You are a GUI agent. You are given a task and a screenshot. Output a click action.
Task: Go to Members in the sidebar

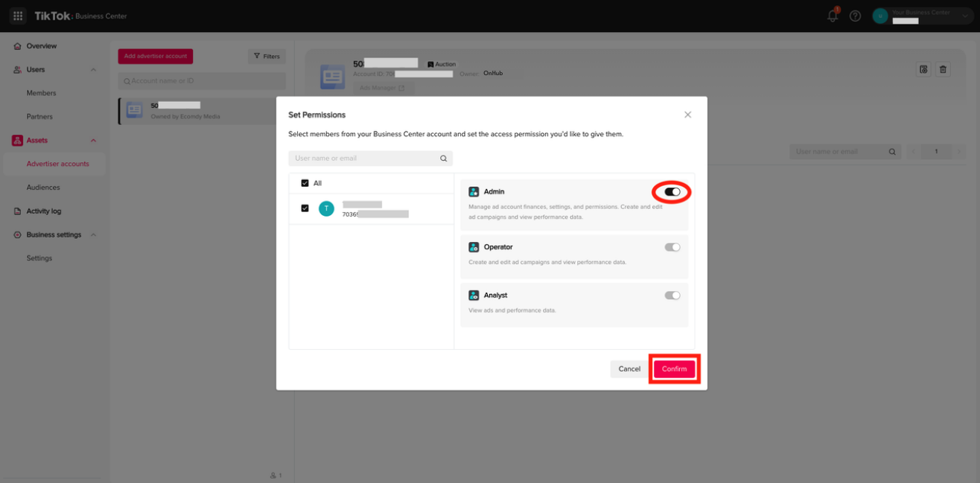click(x=41, y=93)
